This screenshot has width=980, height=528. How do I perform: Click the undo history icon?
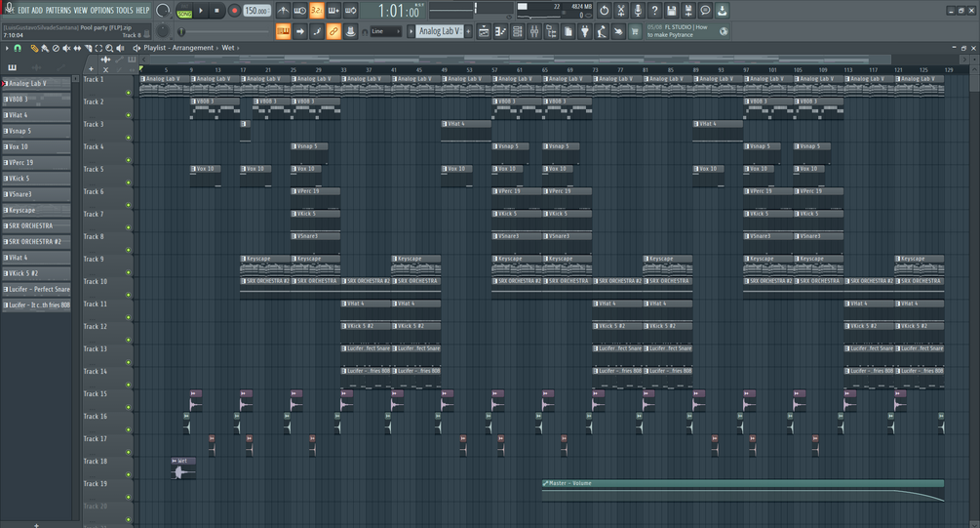(604, 11)
